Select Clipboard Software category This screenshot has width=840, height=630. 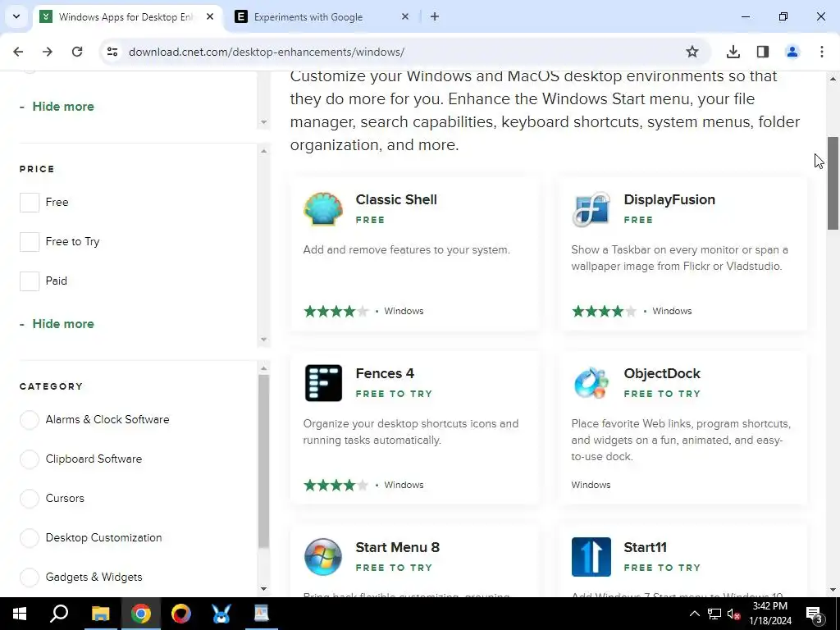30,459
